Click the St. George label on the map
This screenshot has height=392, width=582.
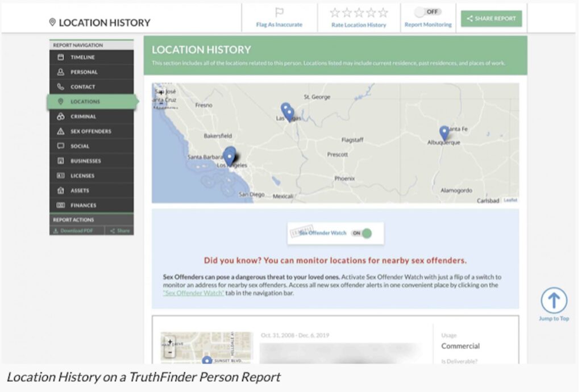pyautogui.click(x=317, y=97)
